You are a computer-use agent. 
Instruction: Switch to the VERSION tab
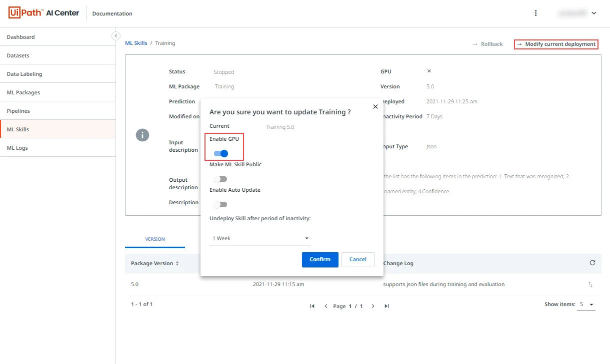tap(155, 239)
